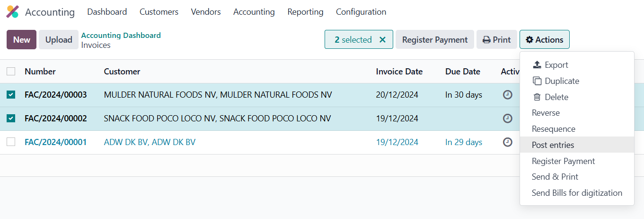
Task: Uncheck the FAC/2024/00002 invoice checkbox
Action: pyautogui.click(x=11, y=119)
